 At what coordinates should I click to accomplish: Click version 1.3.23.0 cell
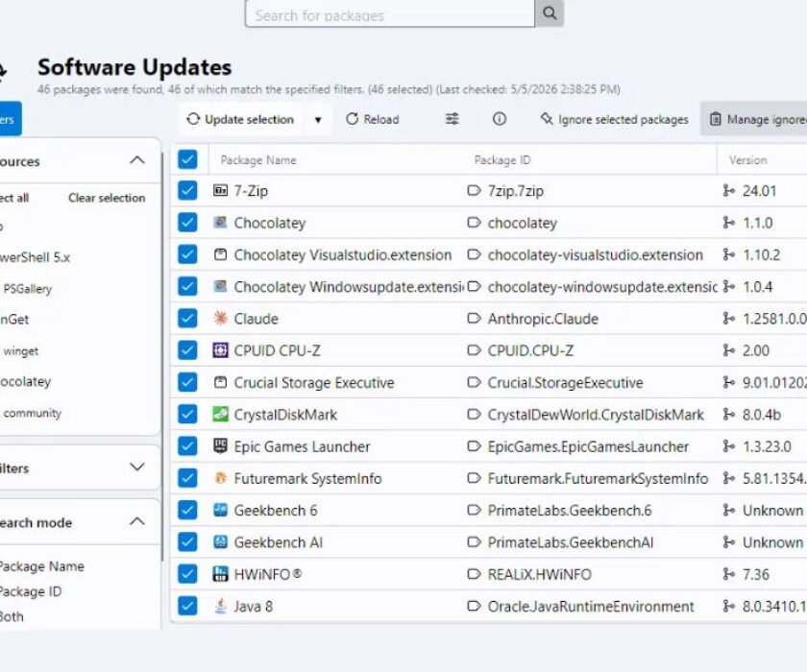(x=767, y=446)
